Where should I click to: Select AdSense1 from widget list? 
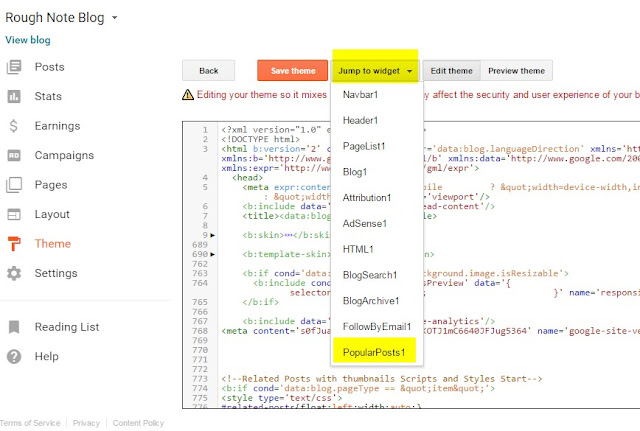click(365, 223)
